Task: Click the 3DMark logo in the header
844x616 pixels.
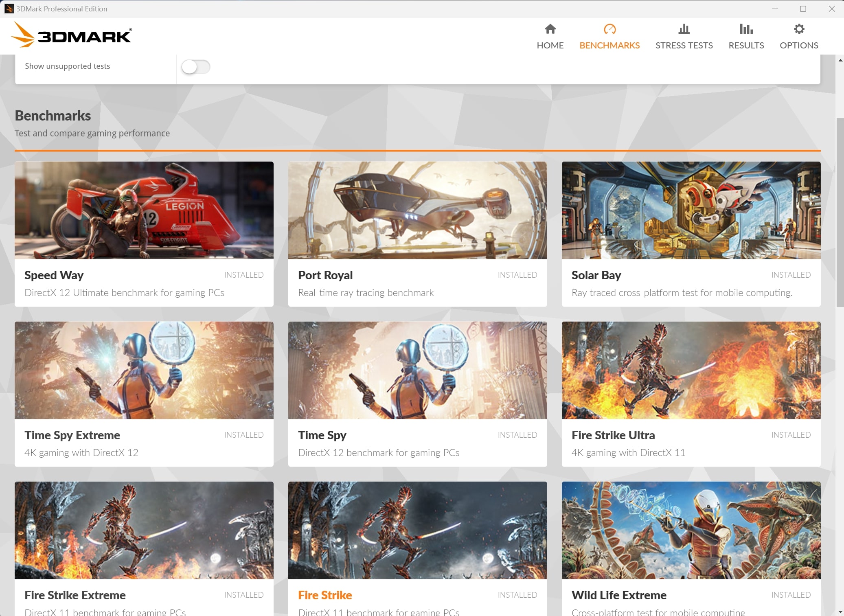Action: pos(71,35)
